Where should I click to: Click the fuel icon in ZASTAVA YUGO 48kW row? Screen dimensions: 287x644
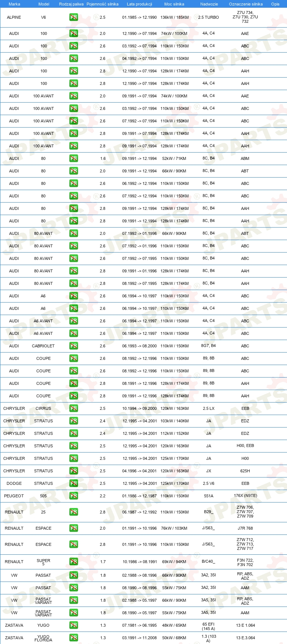(74, 625)
